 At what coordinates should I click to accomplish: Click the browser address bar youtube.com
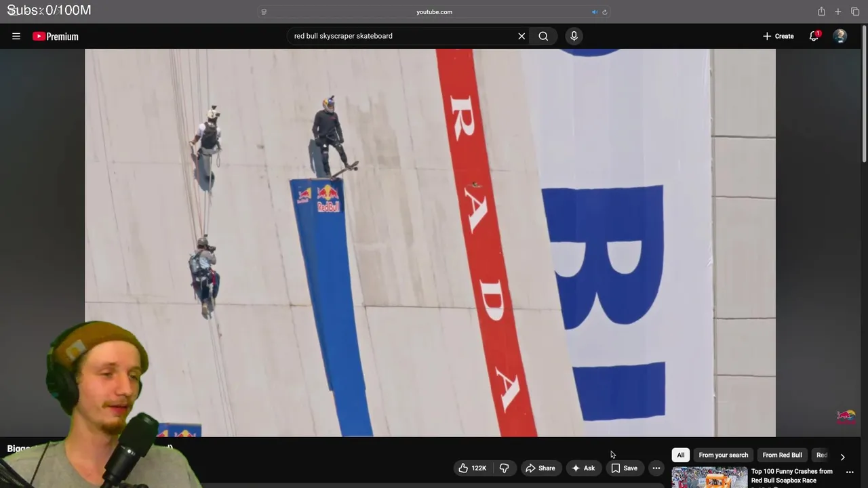pyautogui.click(x=434, y=12)
